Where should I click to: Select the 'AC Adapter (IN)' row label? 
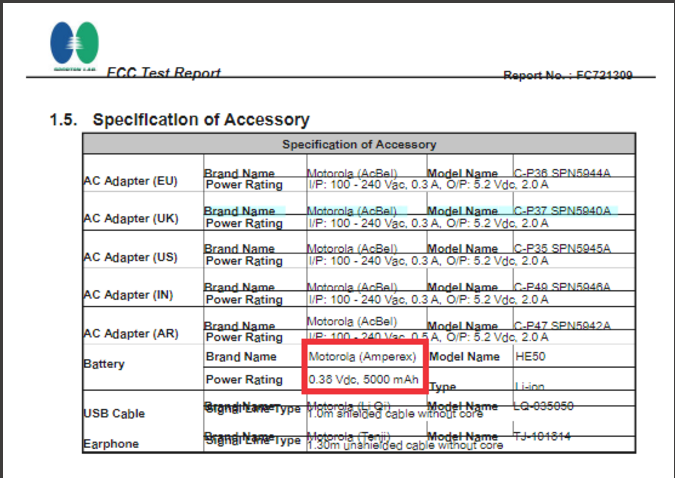coord(128,295)
